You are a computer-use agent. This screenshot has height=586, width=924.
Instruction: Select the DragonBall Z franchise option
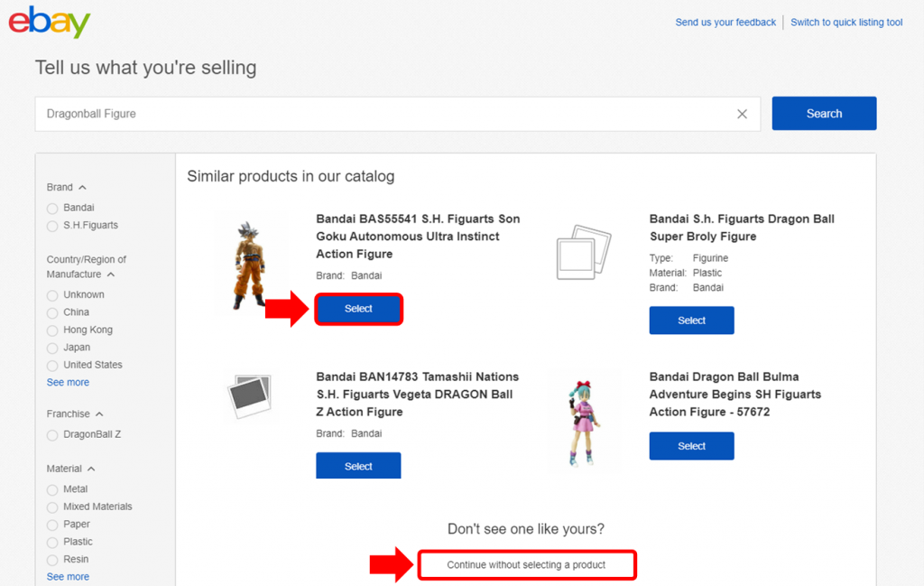52,435
